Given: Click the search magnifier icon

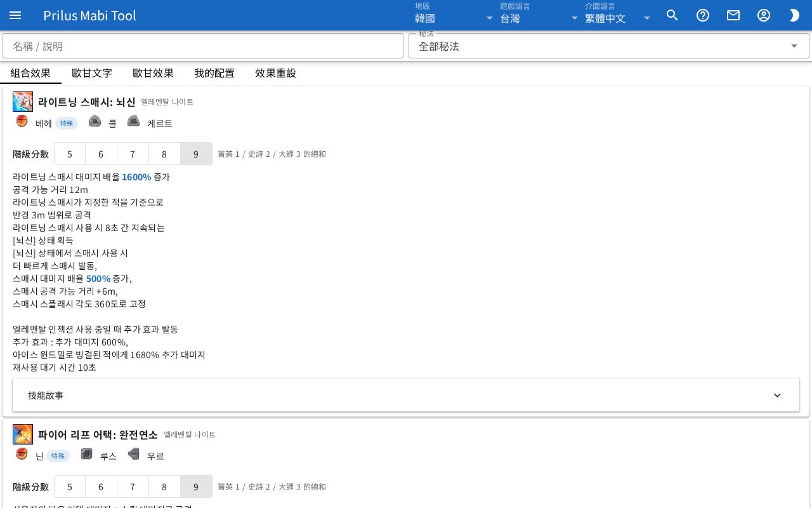Looking at the screenshot, I should (x=672, y=15).
